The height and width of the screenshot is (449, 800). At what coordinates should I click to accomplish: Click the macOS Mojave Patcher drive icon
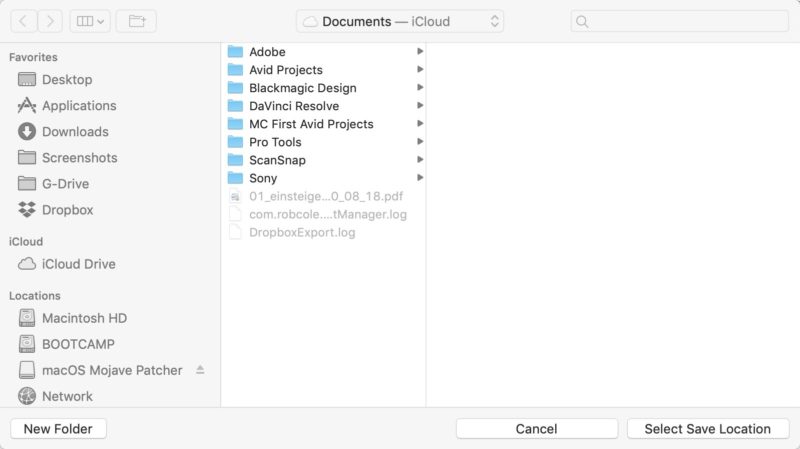(x=27, y=370)
